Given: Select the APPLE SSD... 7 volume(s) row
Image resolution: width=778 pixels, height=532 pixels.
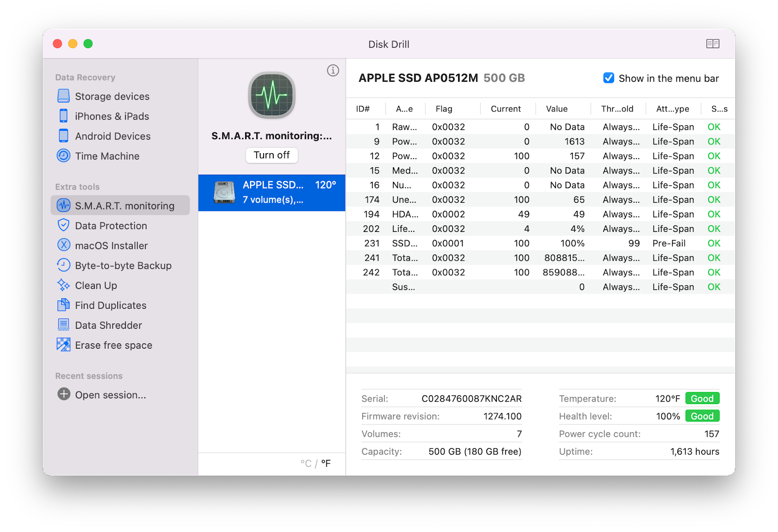Looking at the screenshot, I should pos(272,193).
